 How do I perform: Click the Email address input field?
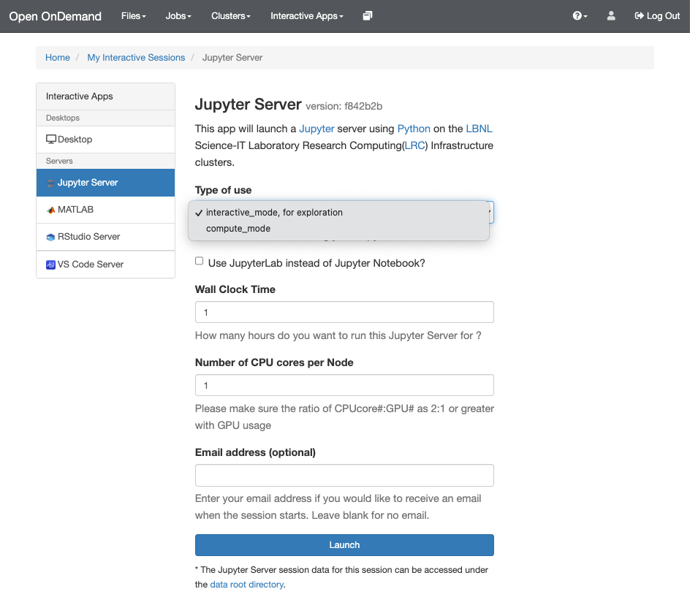click(x=344, y=475)
